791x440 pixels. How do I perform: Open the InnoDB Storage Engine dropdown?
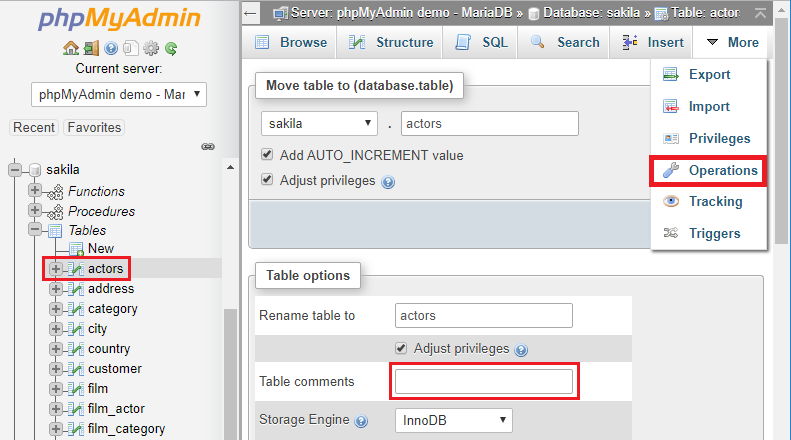point(453,420)
